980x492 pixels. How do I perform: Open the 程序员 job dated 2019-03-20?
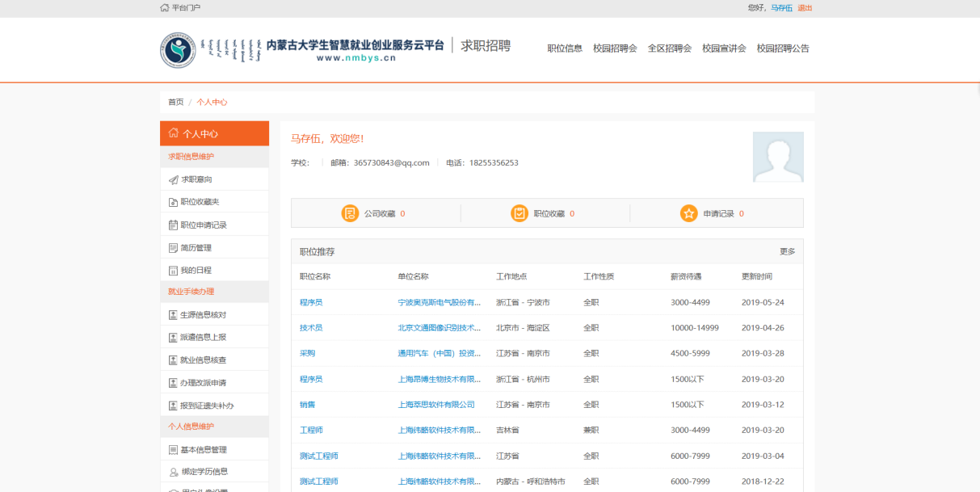tap(311, 379)
